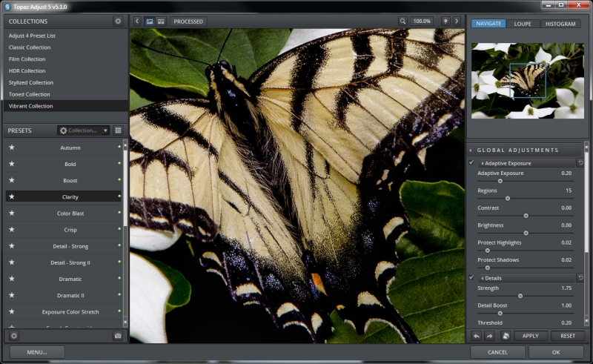Collapse the Details section arrow

click(x=483, y=277)
